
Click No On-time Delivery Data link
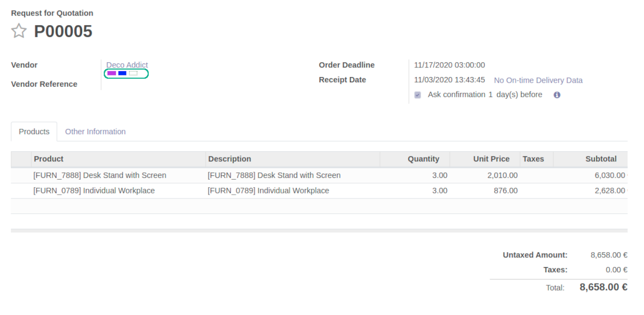tap(538, 80)
